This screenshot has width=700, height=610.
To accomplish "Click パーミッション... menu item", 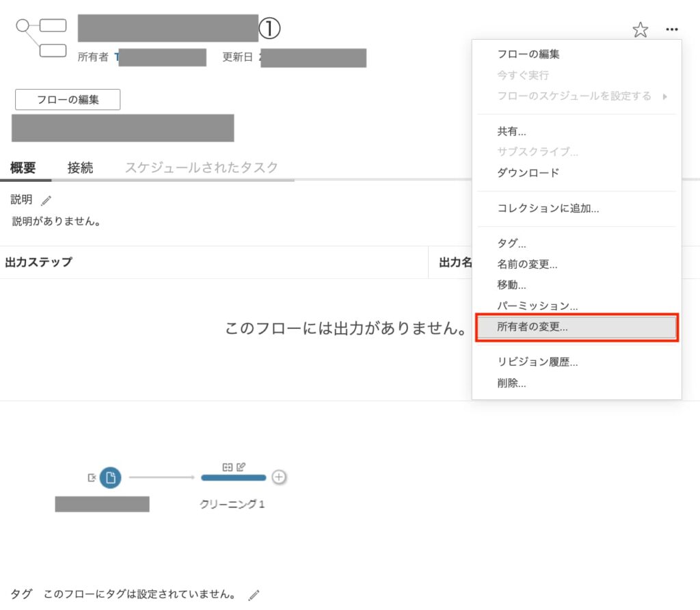I will pyautogui.click(x=537, y=306).
